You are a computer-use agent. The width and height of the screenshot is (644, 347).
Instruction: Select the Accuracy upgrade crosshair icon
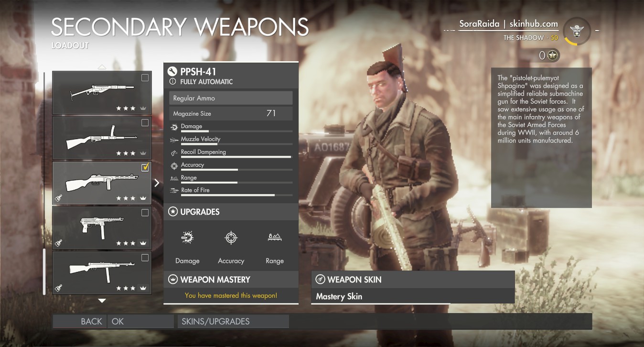pyautogui.click(x=231, y=238)
